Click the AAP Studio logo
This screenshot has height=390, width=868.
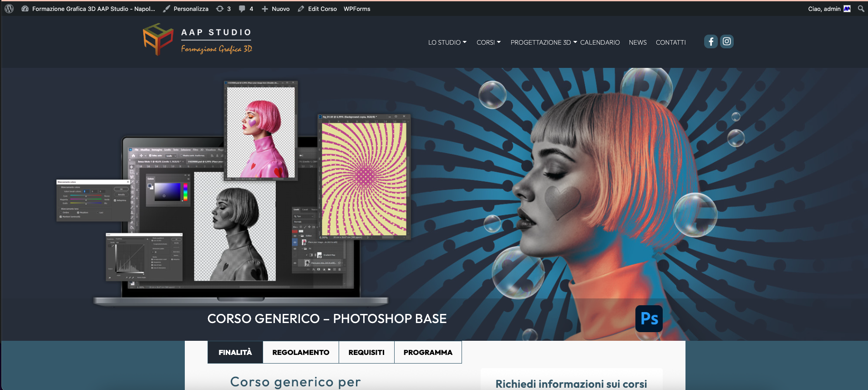coord(198,40)
